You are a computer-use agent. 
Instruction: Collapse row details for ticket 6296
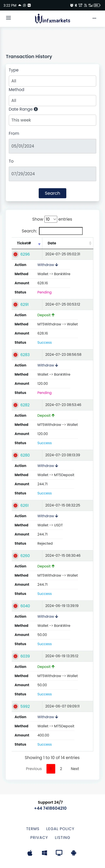tap(15, 254)
